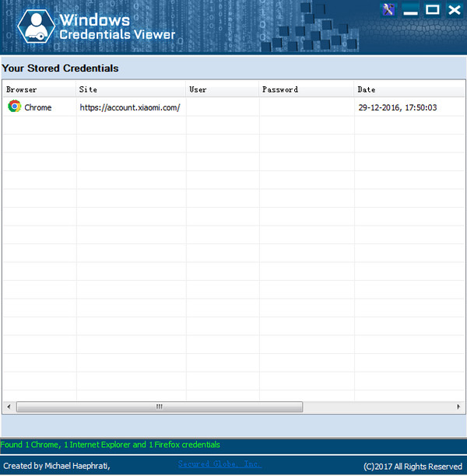
Task: Click the Windows Credentials Viewer hexagon logo
Action: tap(36, 26)
